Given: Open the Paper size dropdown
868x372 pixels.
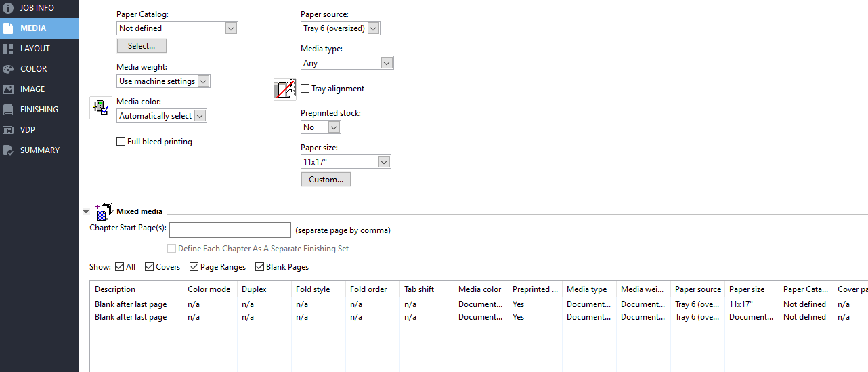Looking at the screenshot, I should tap(346, 162).
